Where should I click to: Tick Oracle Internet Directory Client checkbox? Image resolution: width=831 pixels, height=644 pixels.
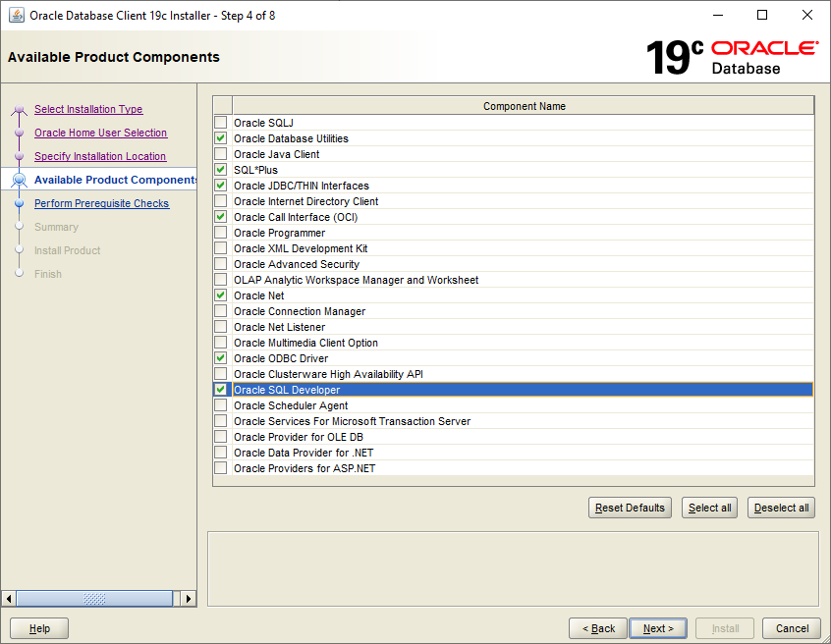click(x=220, y=201)
